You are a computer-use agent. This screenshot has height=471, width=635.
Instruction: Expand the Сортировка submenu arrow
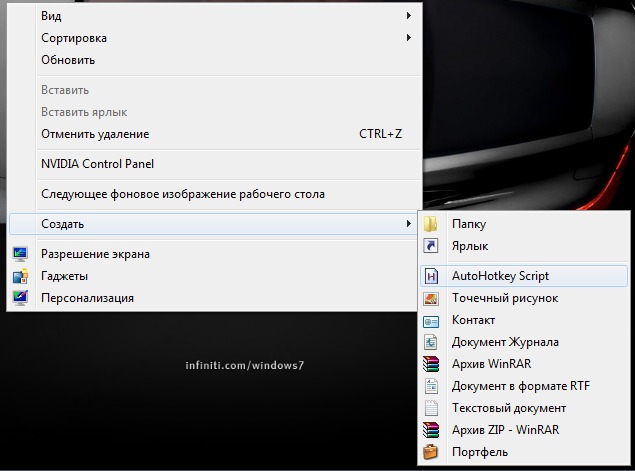[409, 38]
